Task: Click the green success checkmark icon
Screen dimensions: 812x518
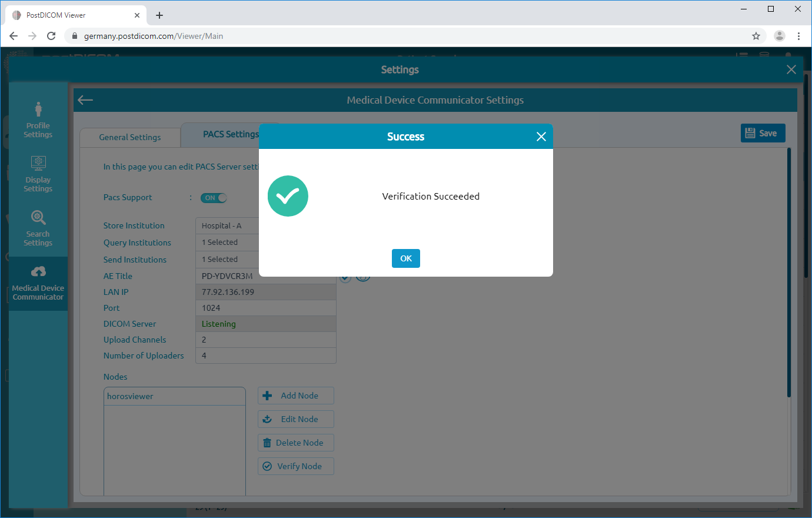Action: 288,196
